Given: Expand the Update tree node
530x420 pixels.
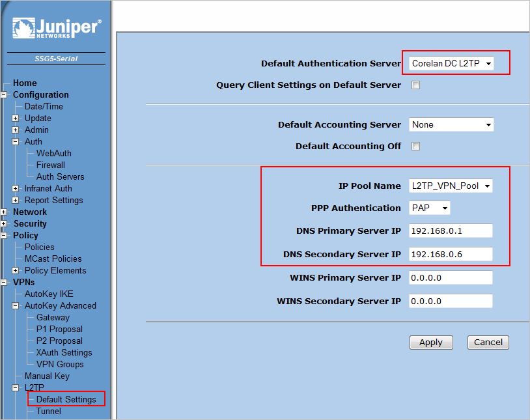Looking at the screenshot, I should click(x=16, y=119).
